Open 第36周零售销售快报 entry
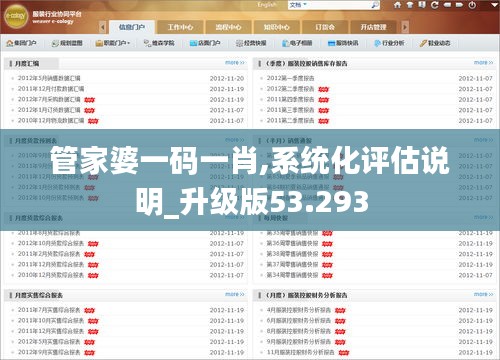 point(292,243)
